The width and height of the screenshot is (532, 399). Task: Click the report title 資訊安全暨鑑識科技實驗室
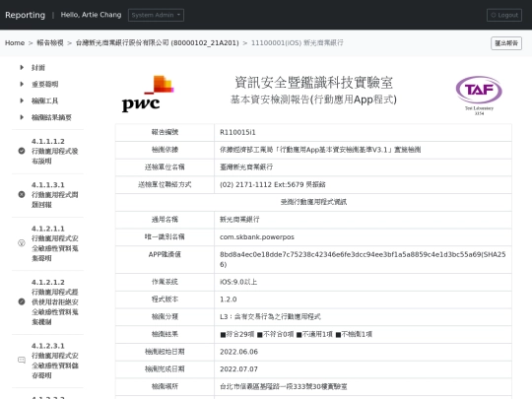point(313,83)
